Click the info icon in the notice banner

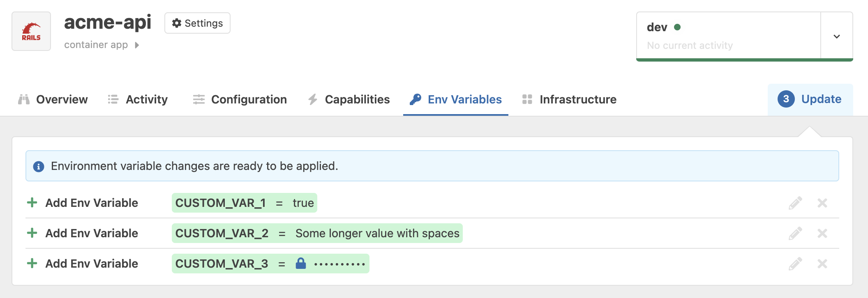coord(38,166)
